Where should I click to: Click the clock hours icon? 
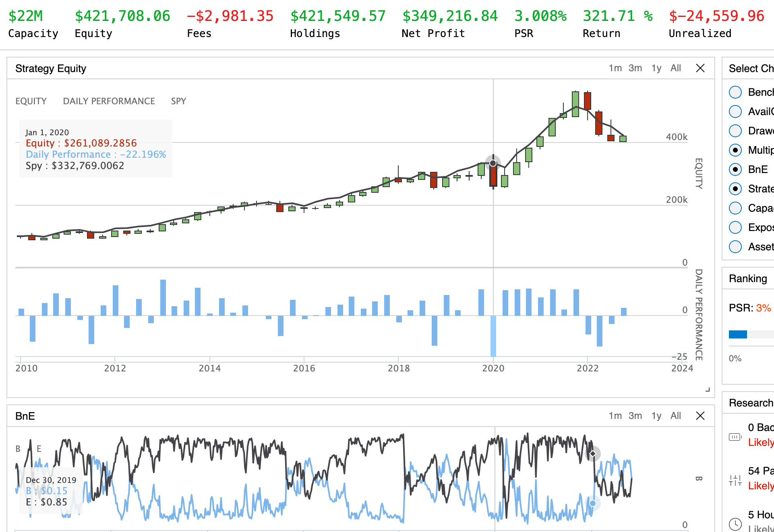coord(735,524)
